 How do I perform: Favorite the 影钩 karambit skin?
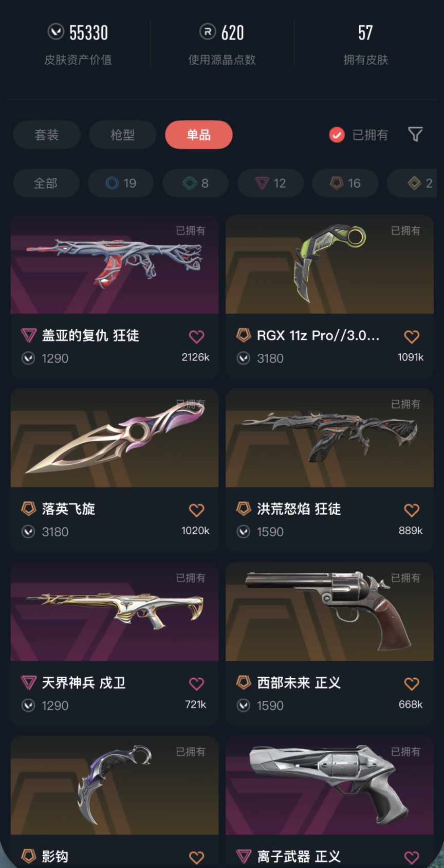(197, 857)
